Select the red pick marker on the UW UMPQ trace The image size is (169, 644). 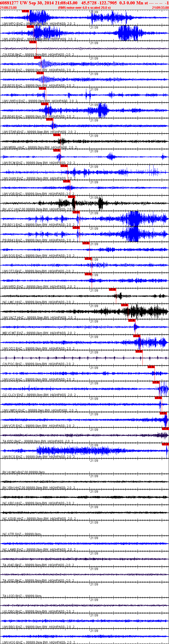click(158, 398)
